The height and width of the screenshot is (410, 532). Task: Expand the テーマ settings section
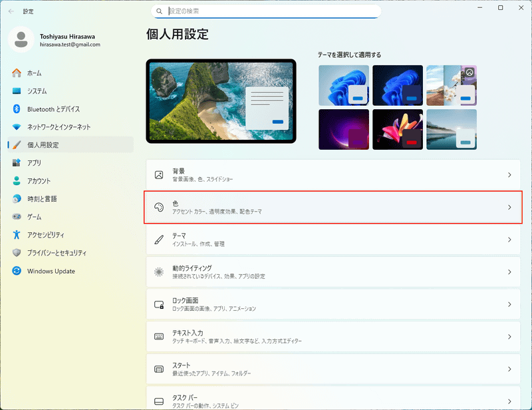click(332, 240)
